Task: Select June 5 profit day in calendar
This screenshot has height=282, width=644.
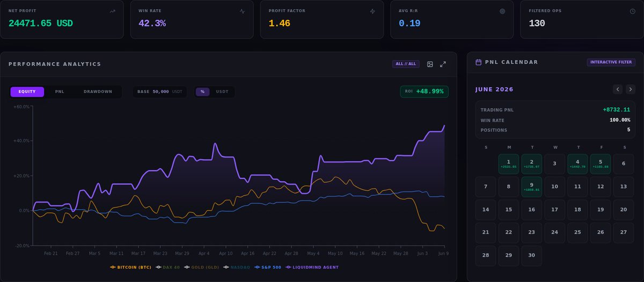Action: (601, 164)
